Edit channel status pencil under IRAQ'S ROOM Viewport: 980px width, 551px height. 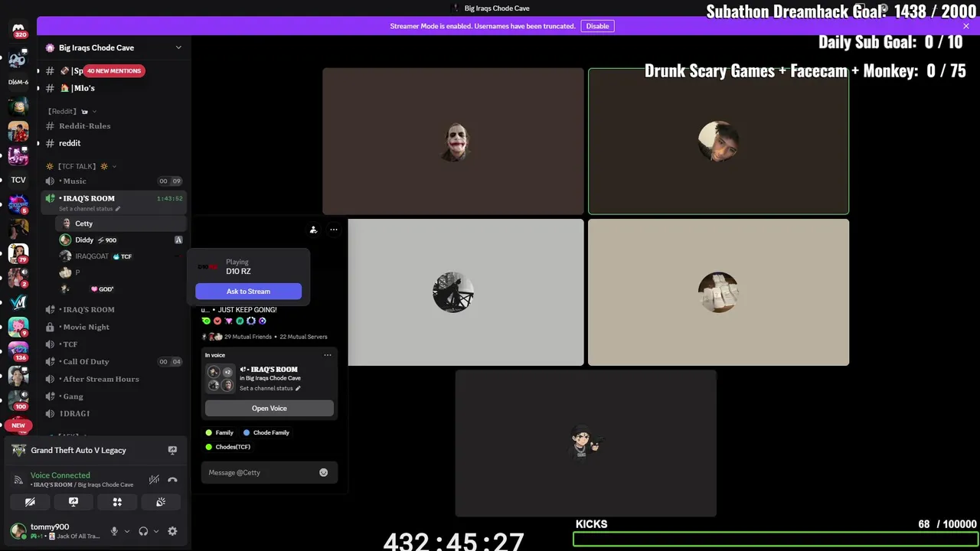(118, 209)
